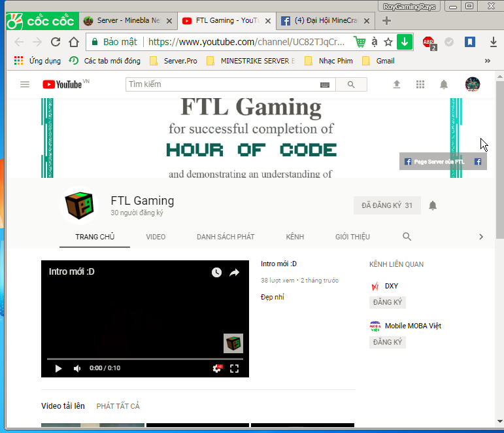Screen dimensions: 504x433
Task: Select the GIỚI THIỆU tab
Action: coord(352,237)
